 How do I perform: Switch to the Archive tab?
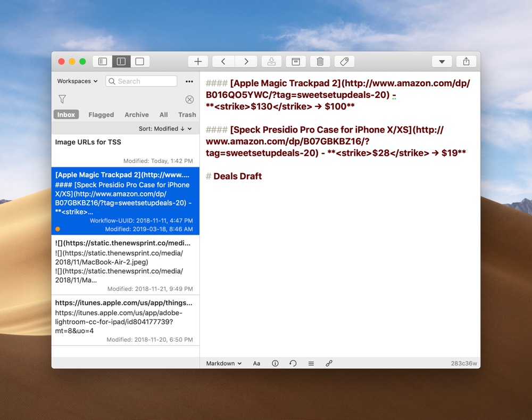[x=136, y=115]
